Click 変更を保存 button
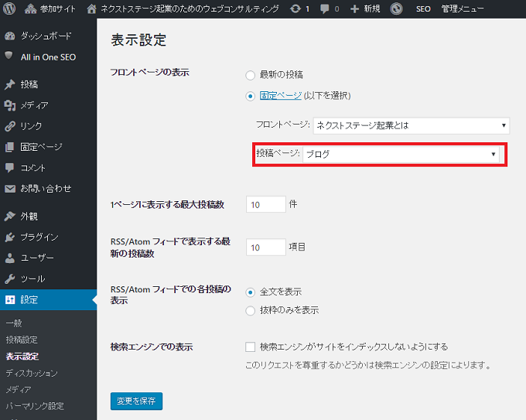 (x=136, y=401)
